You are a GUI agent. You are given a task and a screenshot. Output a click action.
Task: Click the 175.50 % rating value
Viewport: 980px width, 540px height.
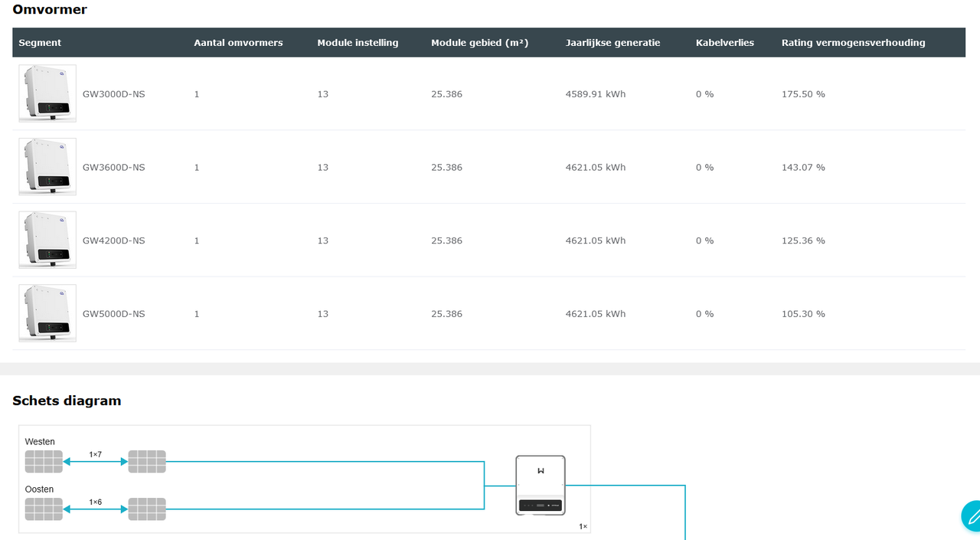click(803, 94)
